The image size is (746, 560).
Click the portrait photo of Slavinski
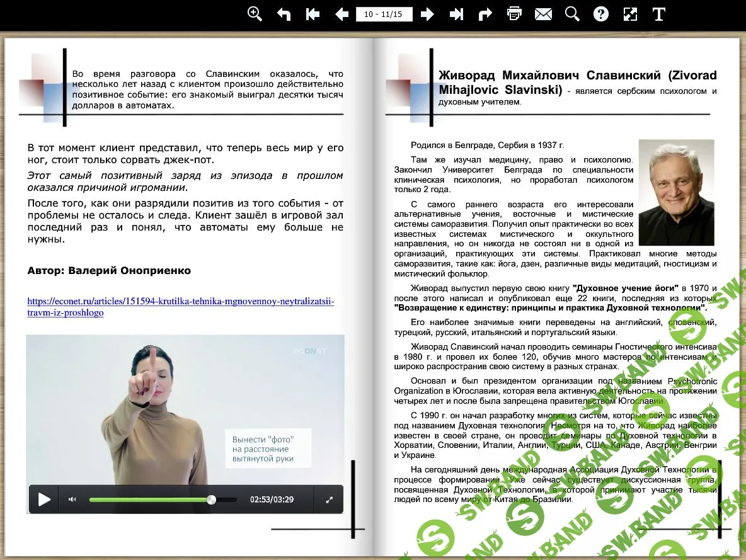[x=677, y=192]
